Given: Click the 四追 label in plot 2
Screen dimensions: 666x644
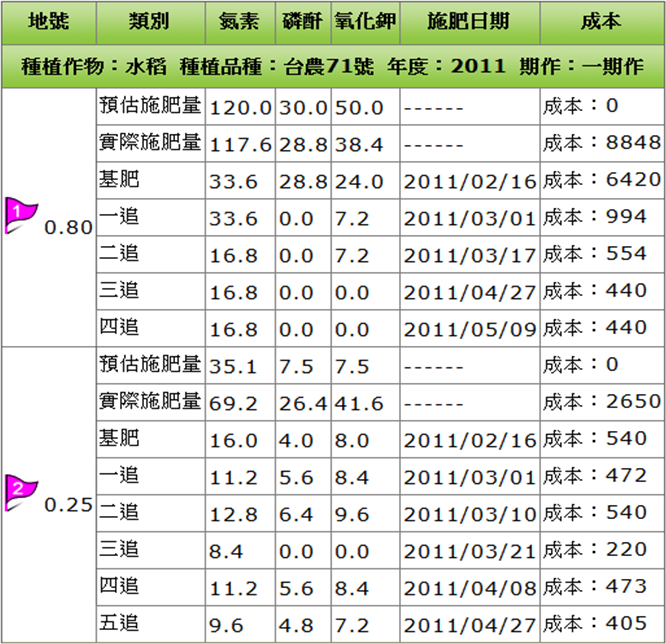Looking at the screenshot, I should (x=119, y=586).
